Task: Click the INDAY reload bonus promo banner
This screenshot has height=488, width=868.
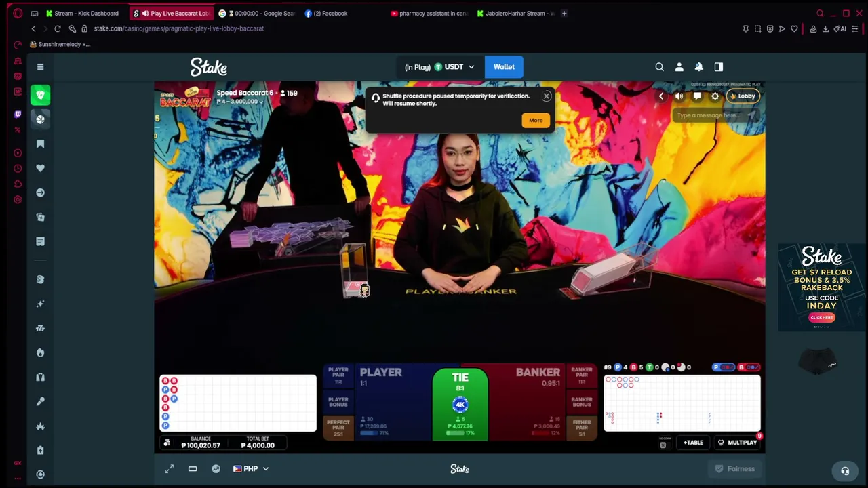Action: click(822, 287)
